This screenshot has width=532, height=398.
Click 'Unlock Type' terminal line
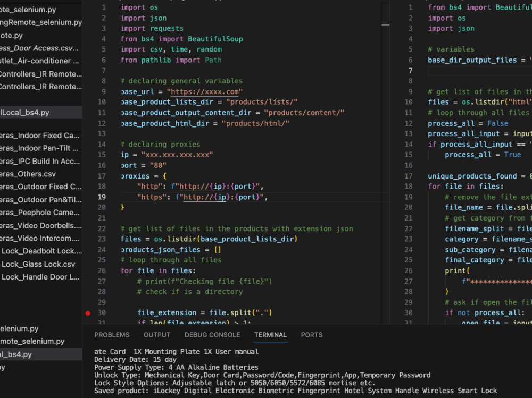(262, 375)
